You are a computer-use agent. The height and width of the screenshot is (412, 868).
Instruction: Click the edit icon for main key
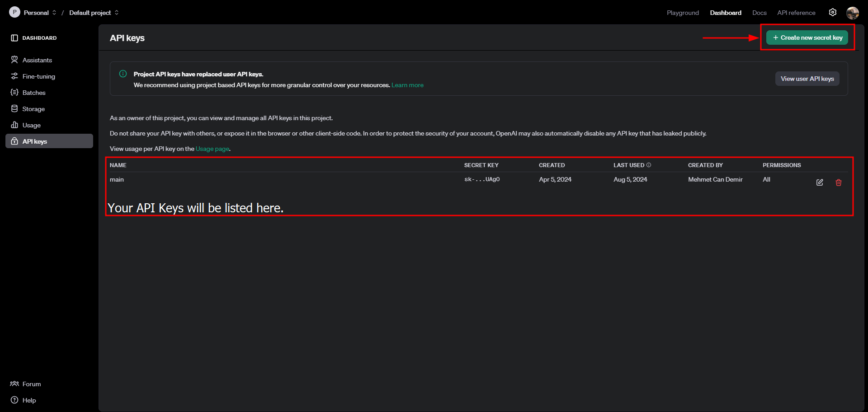pyautogui.click(x=820, y=183)
